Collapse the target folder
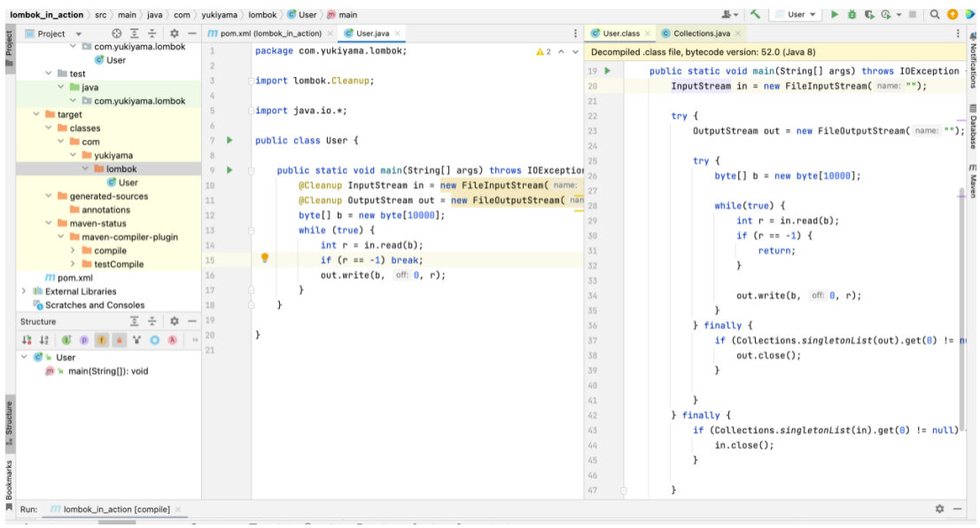Screen dimensions: 980x528 pos(36,114)
